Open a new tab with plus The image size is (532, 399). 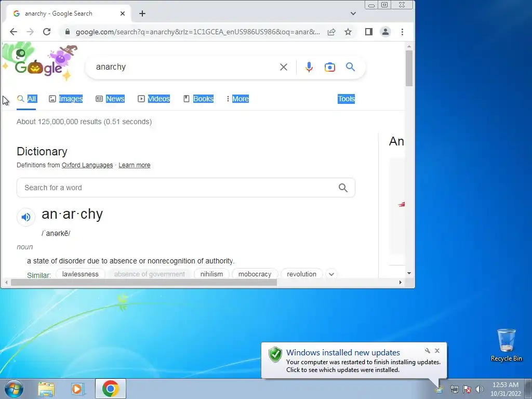point(142,14)
